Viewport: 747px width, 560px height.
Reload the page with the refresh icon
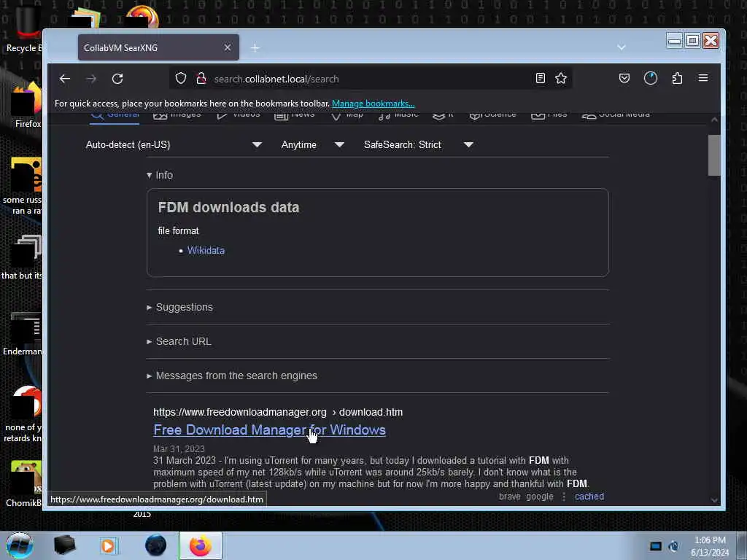[117, 79]
